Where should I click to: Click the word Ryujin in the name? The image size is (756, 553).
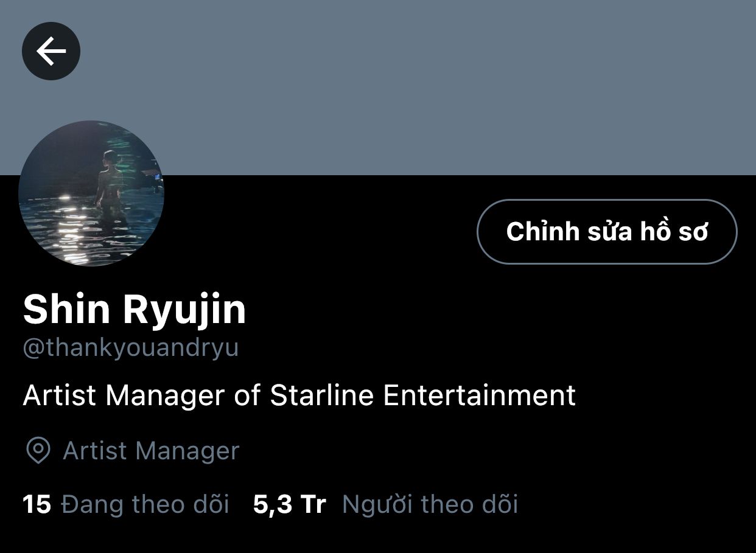tap(185, 310)
